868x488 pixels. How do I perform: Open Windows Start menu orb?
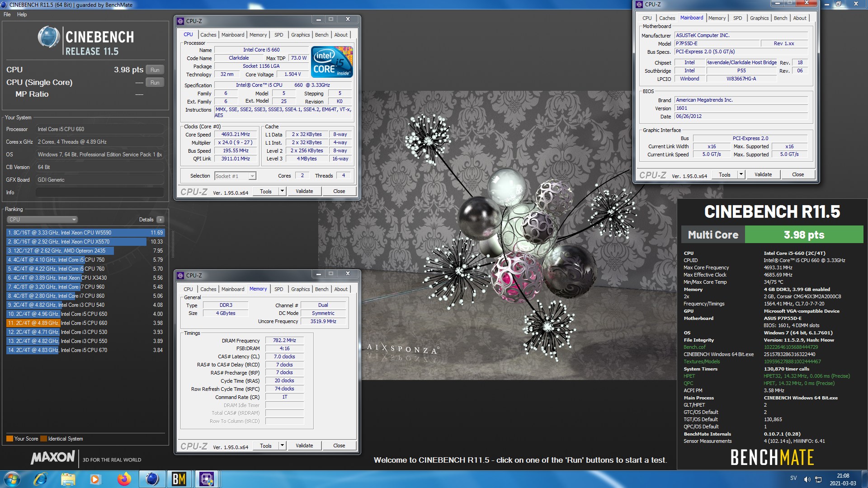click(12, 479)
